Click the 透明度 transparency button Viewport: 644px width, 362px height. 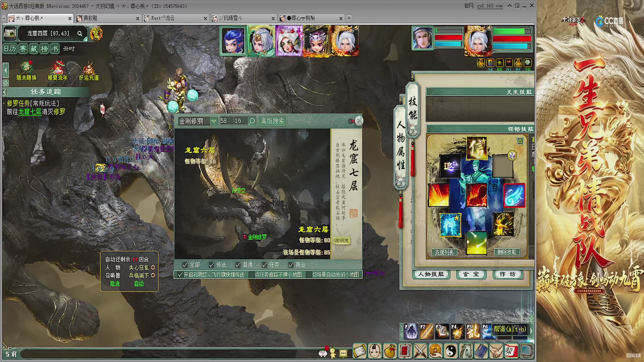[x=341, y=241]
